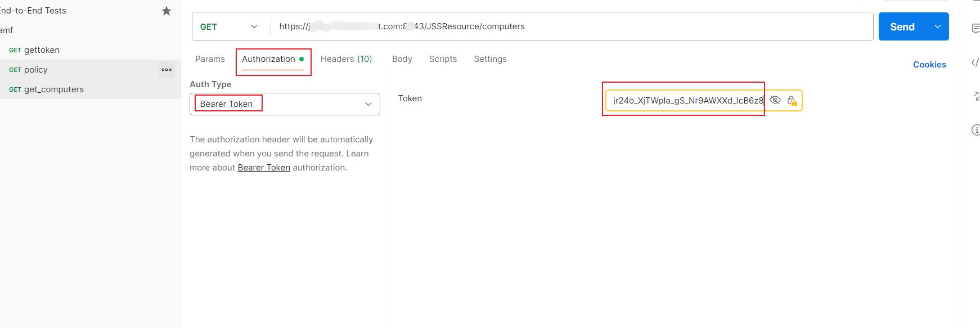Select the get_computers request in sidebar
This screenshot has width=980, height=328.
click(x=53, y=89)
